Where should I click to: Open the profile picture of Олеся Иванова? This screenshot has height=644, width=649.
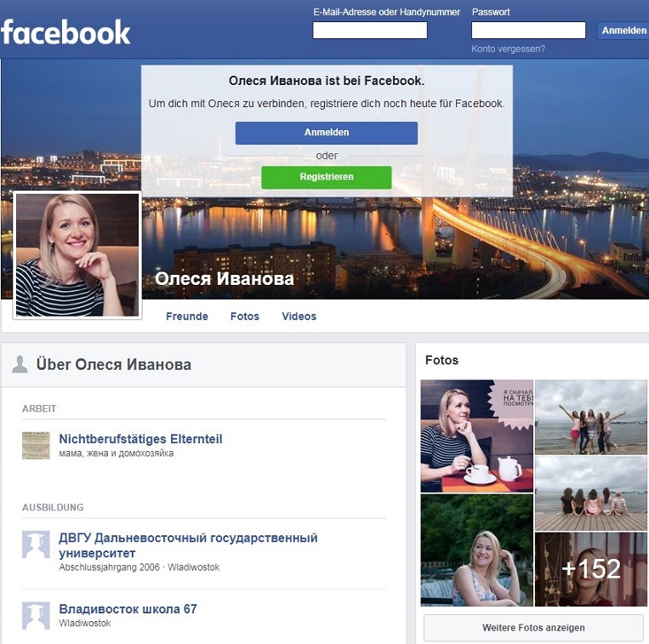click(x=77, y=255)
